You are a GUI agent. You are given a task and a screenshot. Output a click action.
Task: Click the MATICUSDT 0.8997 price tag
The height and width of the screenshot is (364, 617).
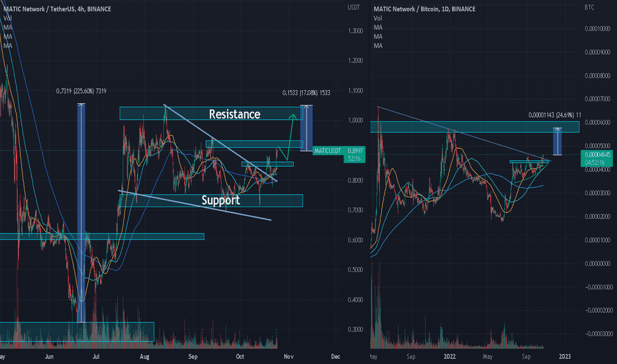[339, 151]
